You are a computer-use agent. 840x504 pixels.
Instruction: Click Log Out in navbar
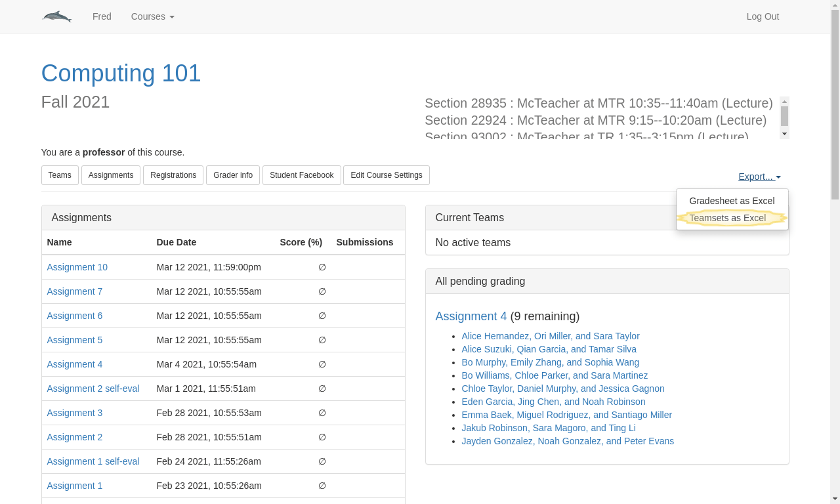[x=762, y=16]
